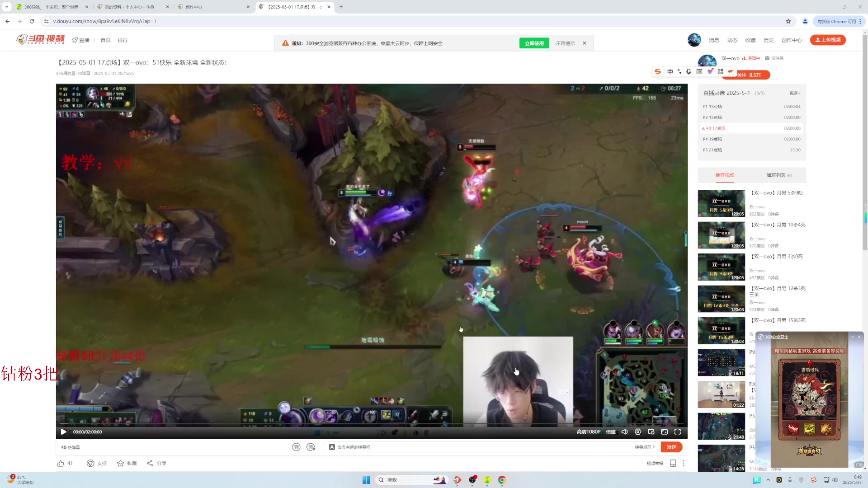This screenshot has height=488, width=868.
Task: Open the 倍速 playback speed menu
Action: (611, 432)
